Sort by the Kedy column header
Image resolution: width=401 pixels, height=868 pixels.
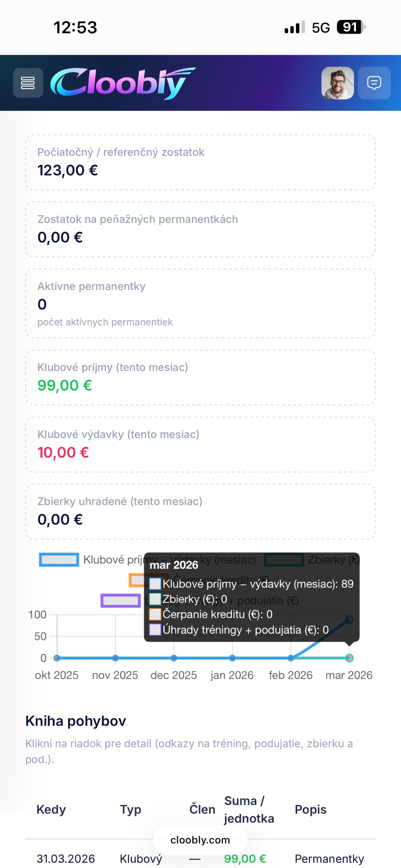51,809
